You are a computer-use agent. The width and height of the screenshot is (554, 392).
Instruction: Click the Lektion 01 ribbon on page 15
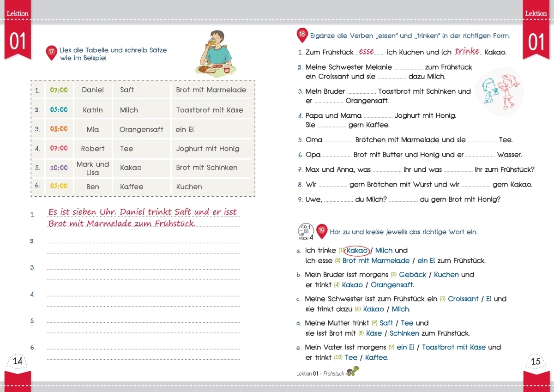(536, 30)
